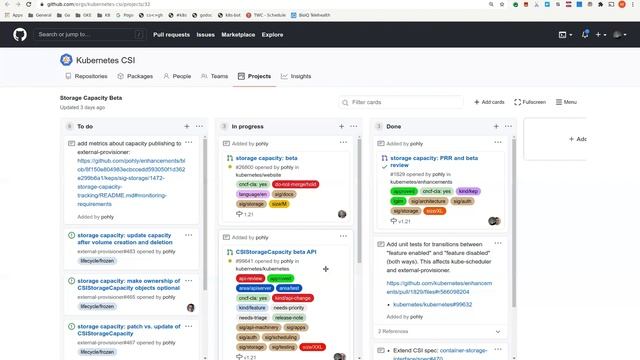Bookmark page with star icon
Viewport: 640px width, 360px height.
click(x=502, y=4)
